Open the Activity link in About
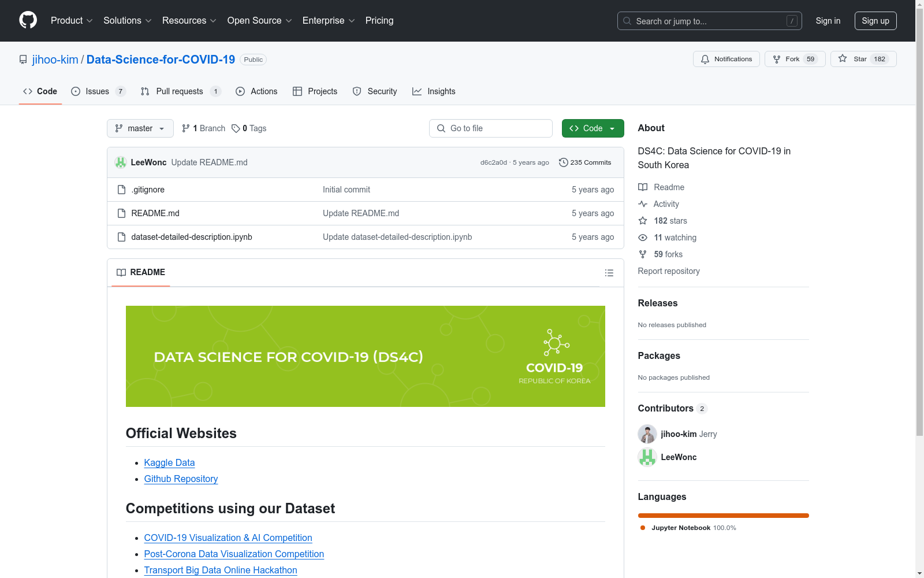 click(x=658, y=204)
